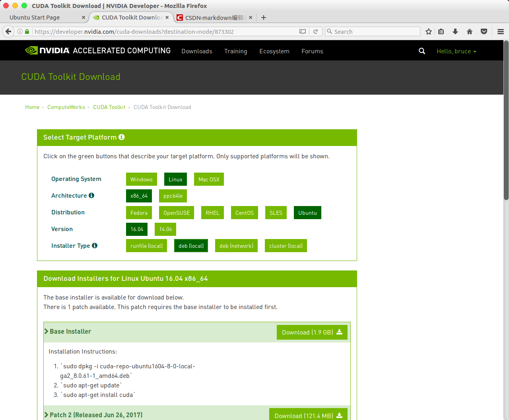
Task: Select CentOS distribution
Action: (x=244, y=213)
